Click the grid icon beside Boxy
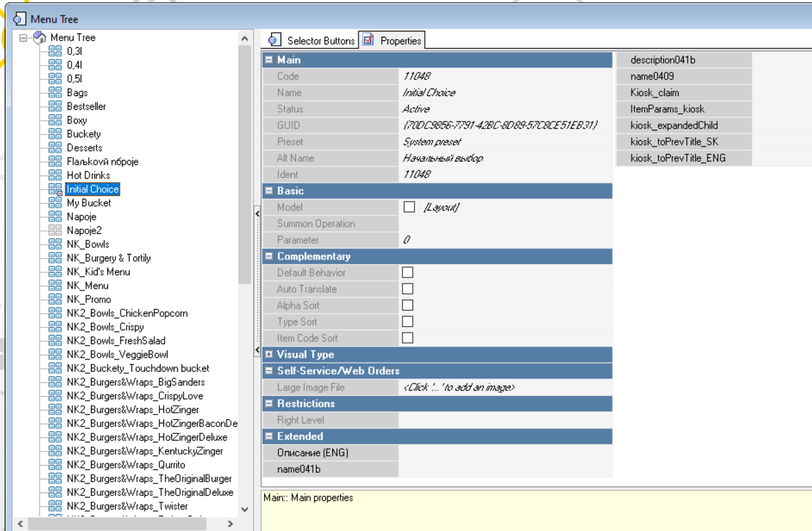Image resolution: width=812 pixels, height=531 pixels. 55,120
